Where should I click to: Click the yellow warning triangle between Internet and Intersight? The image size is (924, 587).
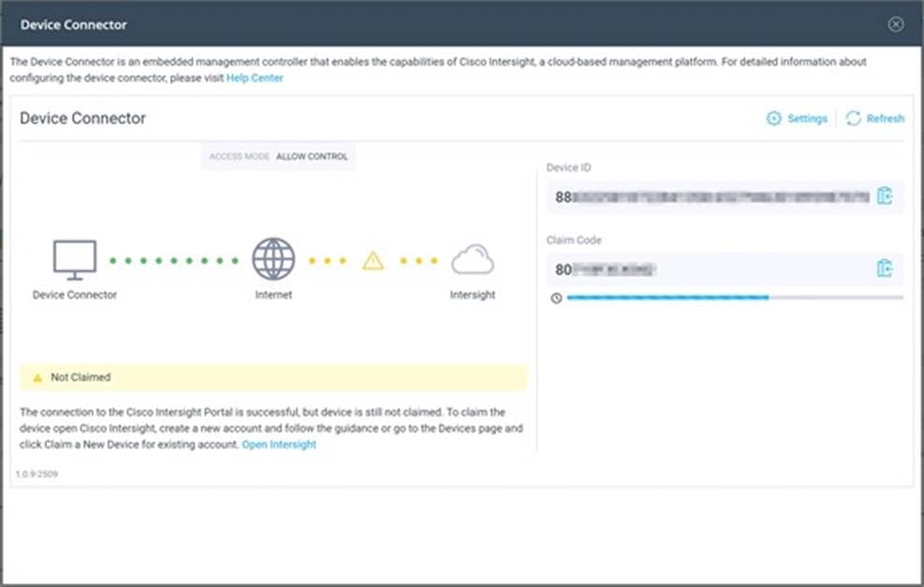pyautogui.click(x=373, y=260)
